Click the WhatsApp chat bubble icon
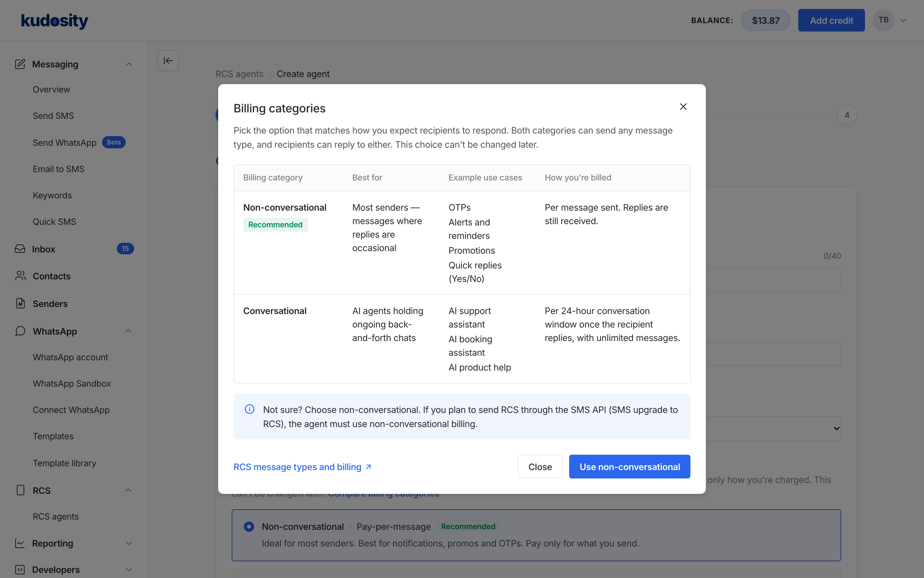The width and height of the screenshot is (924, 578). coord(20,331)
